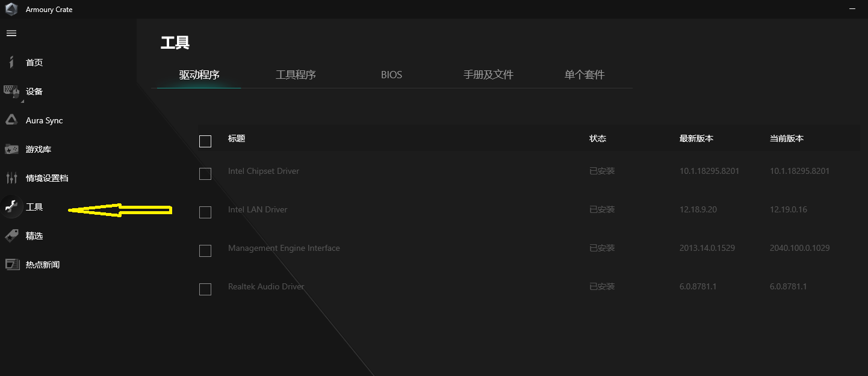This screenshot has width=868, height=376.
Task: Click the 最新版本 column header
Action: 696,138
